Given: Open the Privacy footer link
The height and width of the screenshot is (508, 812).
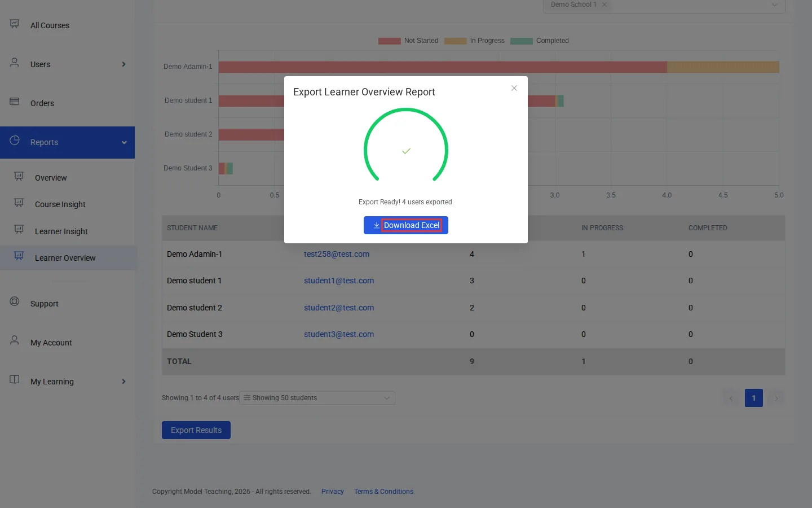Looking at the screenshot, I should 333,492.
